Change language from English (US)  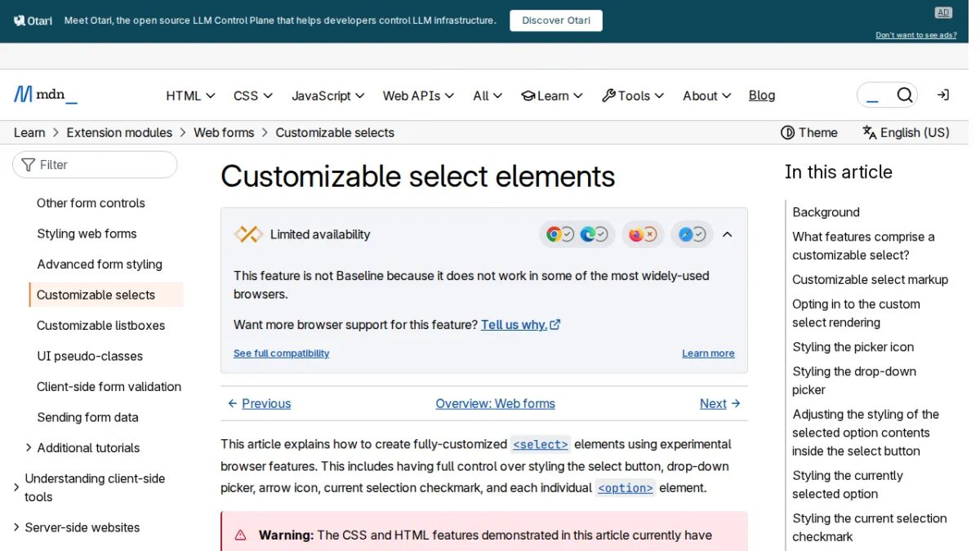[x=906, y=132]
